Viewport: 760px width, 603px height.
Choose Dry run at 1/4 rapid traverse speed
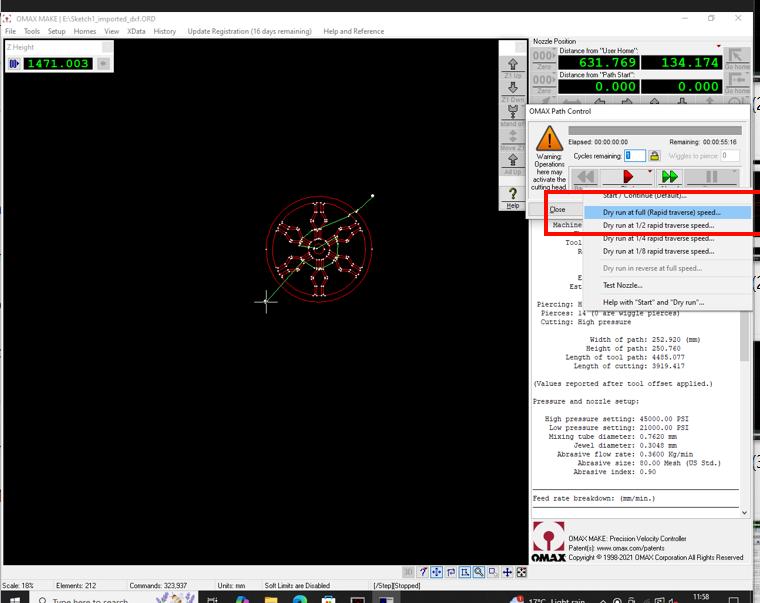point(668,238)
